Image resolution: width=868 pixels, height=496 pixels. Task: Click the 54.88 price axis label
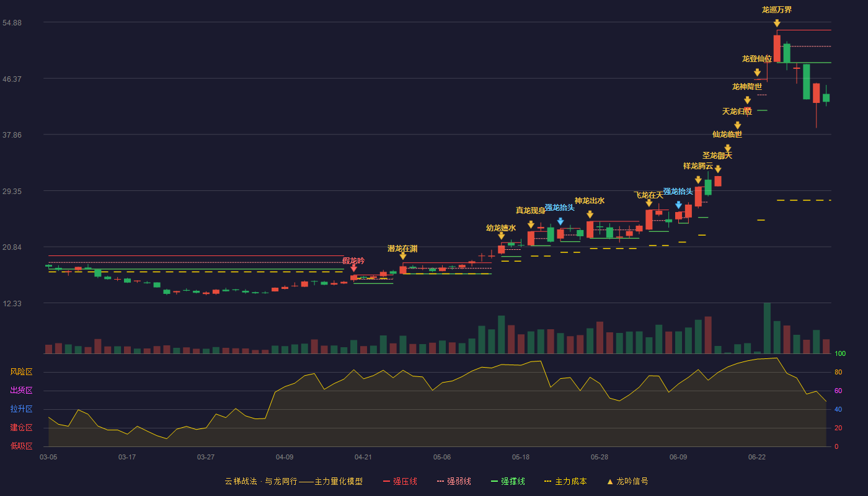tap(12, 23)
